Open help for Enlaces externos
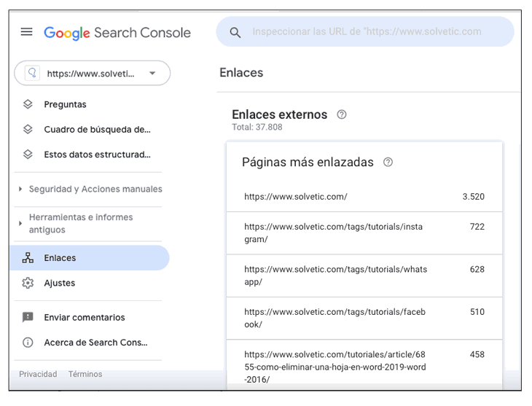The height and width of the screenshot is (406, 532). [342, 114]
